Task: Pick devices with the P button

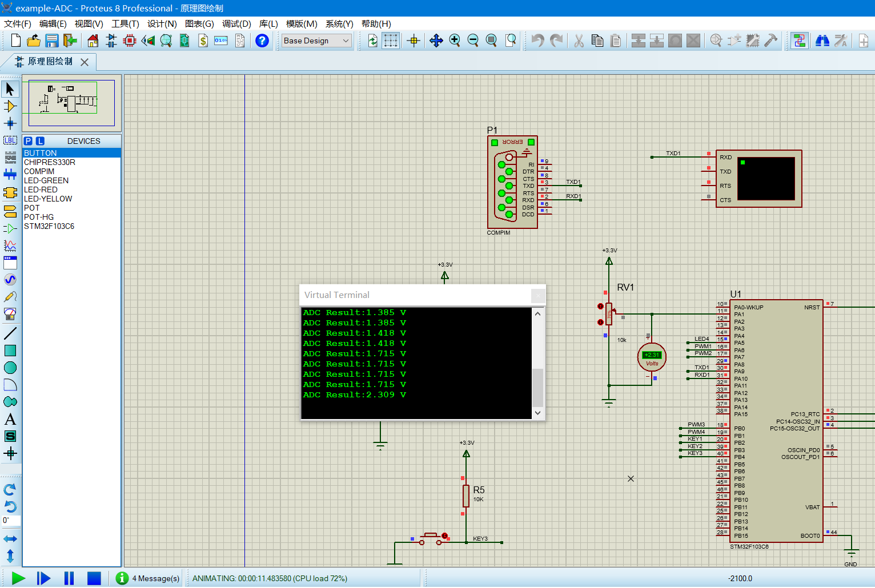Action: click(29, 141)
